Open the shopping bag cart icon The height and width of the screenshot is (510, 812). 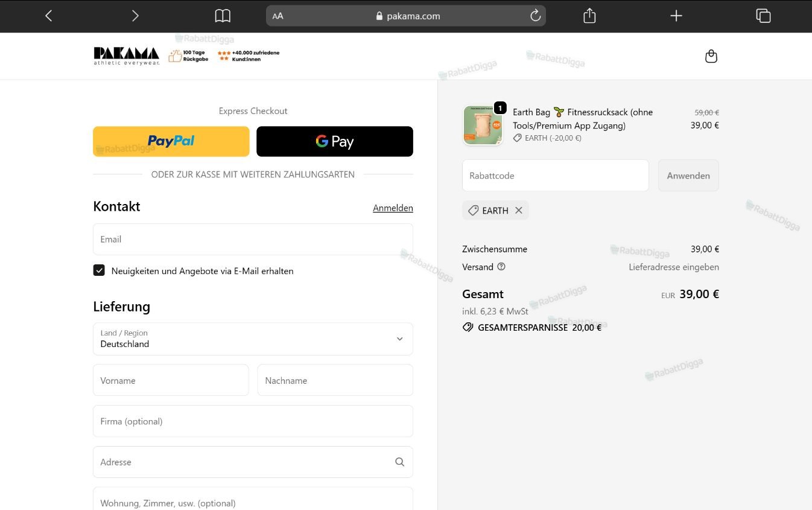coord(711,56)
